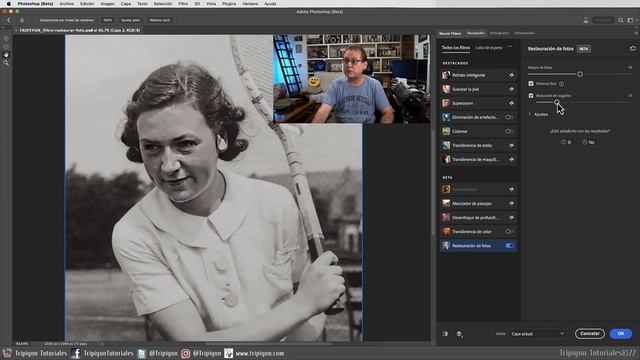
Task: Download Mezclador de paisajes via cloud icon
Action: pos(511,203)
